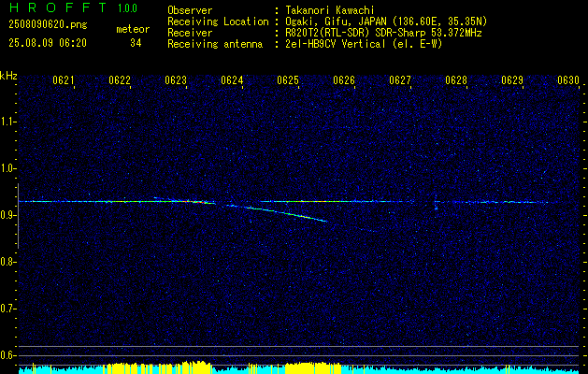This screenshot has width=588, height=374.
Task: Select receiver text R820T2(RTL-SDR) SDR-Sharp 53.372MHz
Action: click(383, 33)
